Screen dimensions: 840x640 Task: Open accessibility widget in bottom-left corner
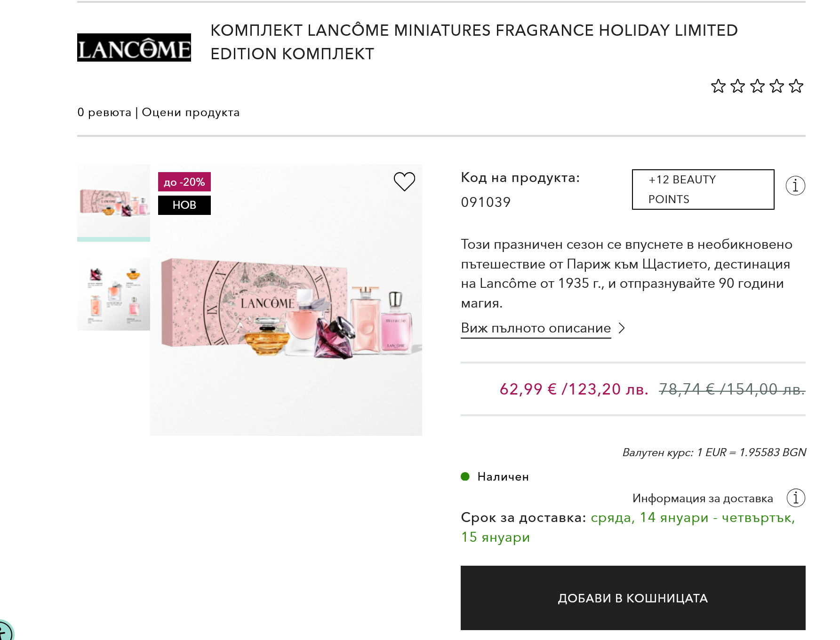pyautogui.click(x=5, y=632)
